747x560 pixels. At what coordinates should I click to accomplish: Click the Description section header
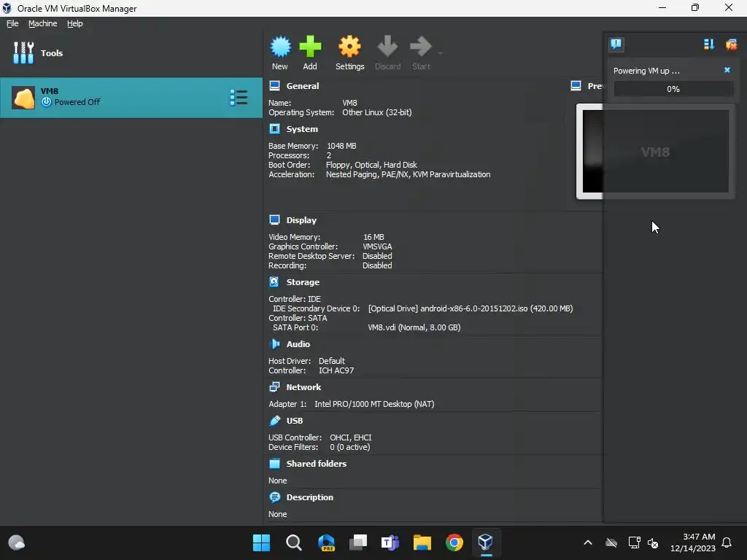(x=309, y=497)
